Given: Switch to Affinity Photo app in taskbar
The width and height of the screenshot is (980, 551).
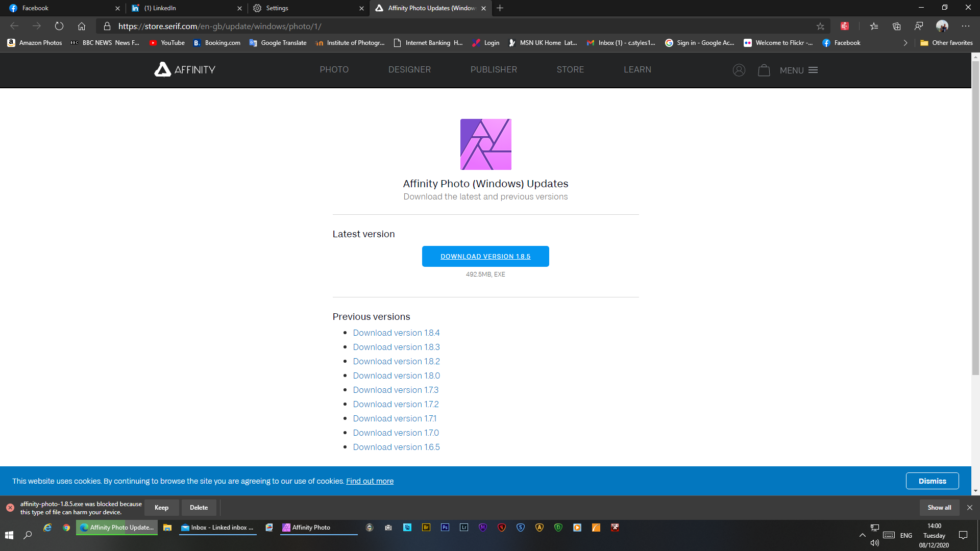Looking at the screenshot, I should (x=319, y=528).
